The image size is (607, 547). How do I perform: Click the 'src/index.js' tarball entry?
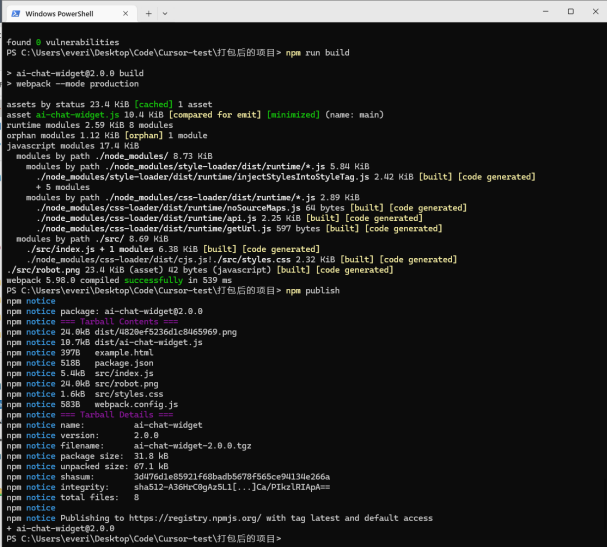pos(124,373)
